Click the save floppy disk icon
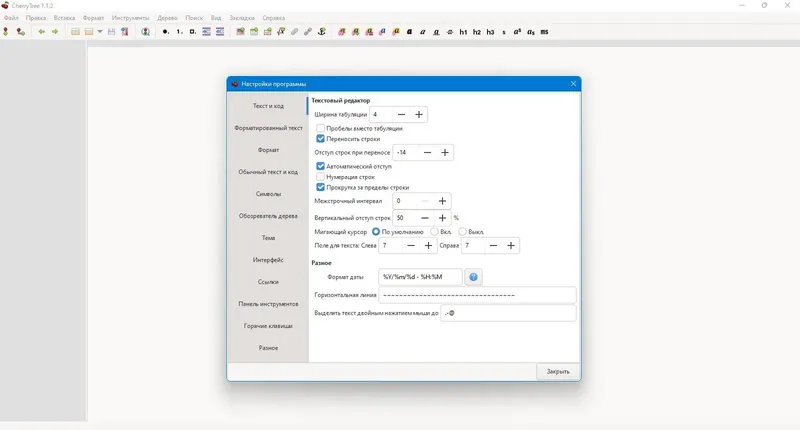Image resolution: width=800 pixels, height=430 pixels. point(111,32)
